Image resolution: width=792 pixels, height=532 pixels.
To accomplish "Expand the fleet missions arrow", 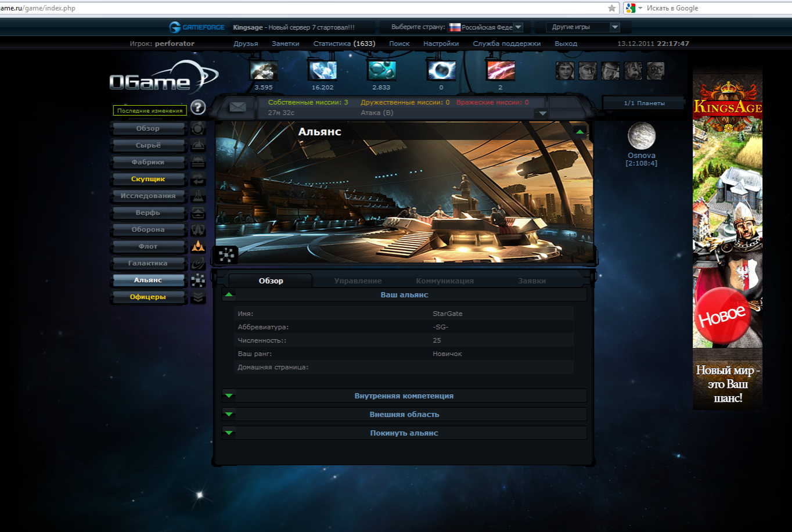I will pyautogui.click(x=542, y=113).
